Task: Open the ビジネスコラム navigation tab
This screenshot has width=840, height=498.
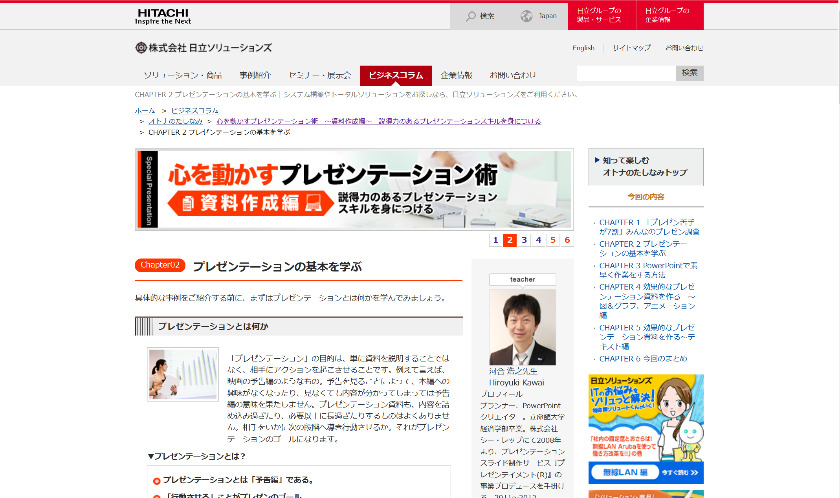Action: [395, 75]
